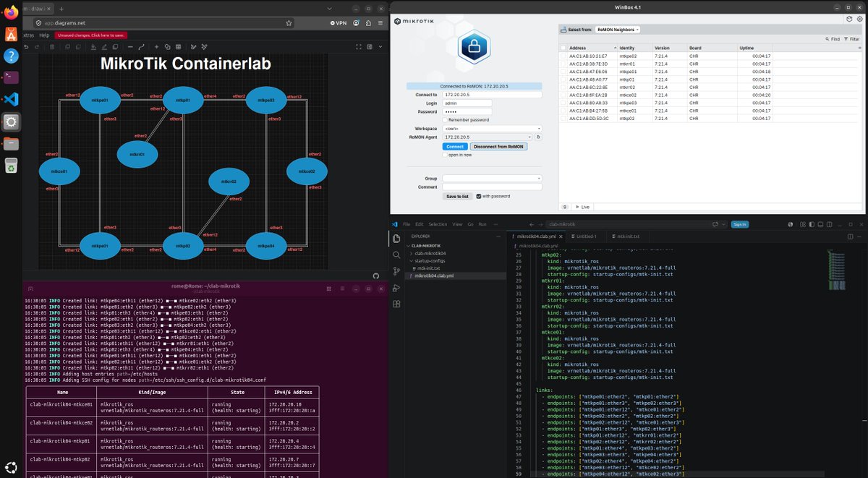The height and width of the screenshot is (478, 868).
Task: Click undo in draw.io toolbar
Action: click(x=27, y=47)
